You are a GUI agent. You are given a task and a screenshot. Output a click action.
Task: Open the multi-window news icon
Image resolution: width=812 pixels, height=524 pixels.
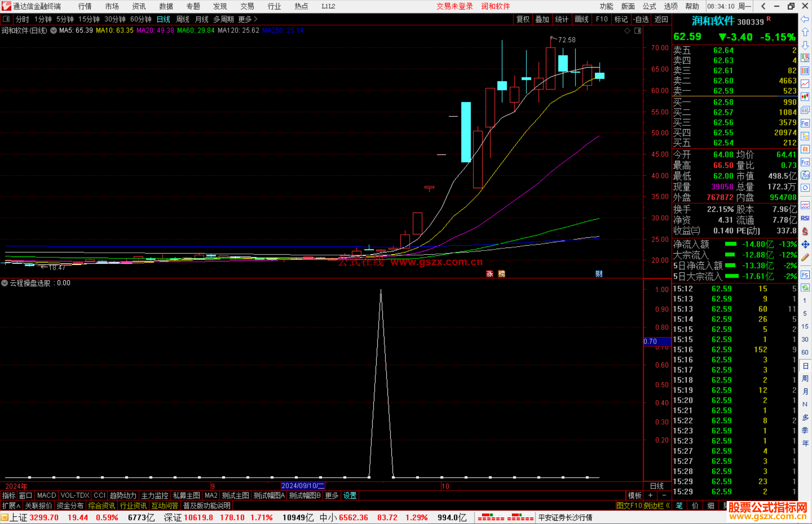(x=805, y=110)
